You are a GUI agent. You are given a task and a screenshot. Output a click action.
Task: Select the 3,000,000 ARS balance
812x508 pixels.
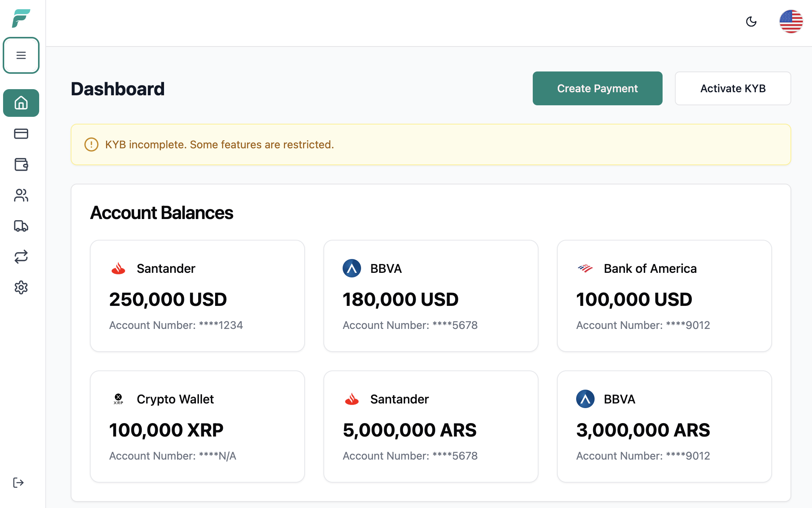pos(643,430)
